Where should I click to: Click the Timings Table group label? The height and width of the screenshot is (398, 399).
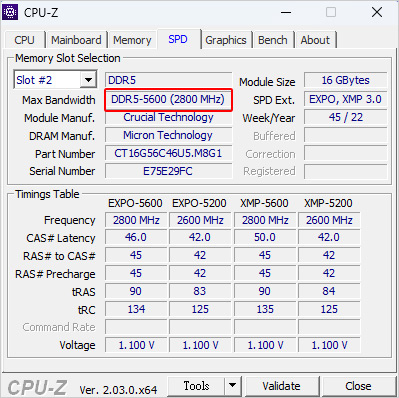47,194
